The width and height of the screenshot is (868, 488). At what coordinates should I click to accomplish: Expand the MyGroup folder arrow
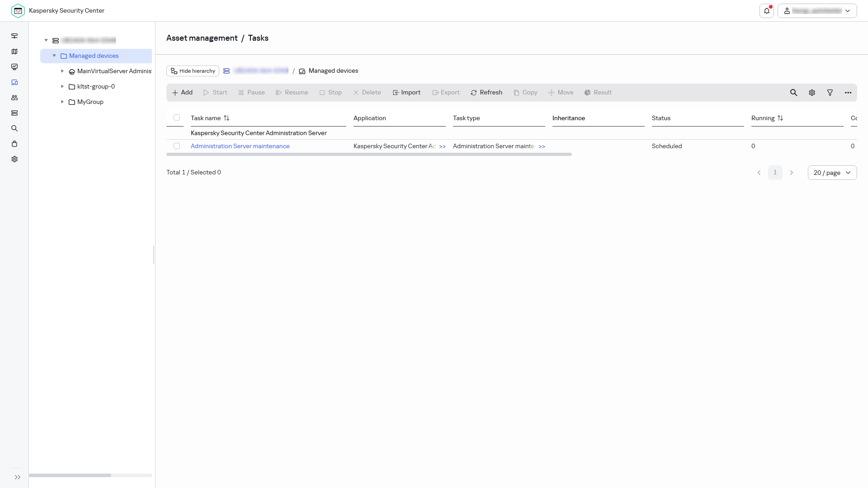[x=62, y=102]
